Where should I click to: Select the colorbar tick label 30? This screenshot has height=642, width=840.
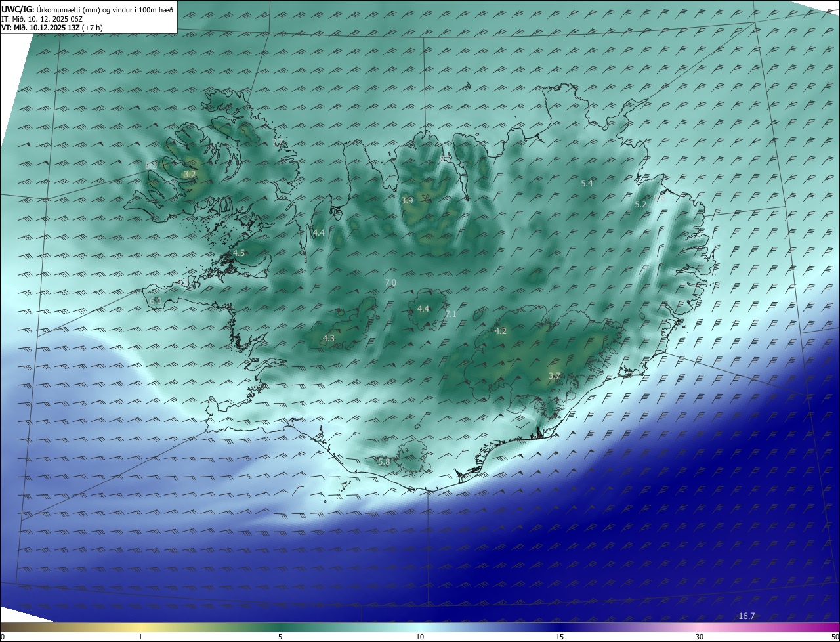(x=700, y=637)
